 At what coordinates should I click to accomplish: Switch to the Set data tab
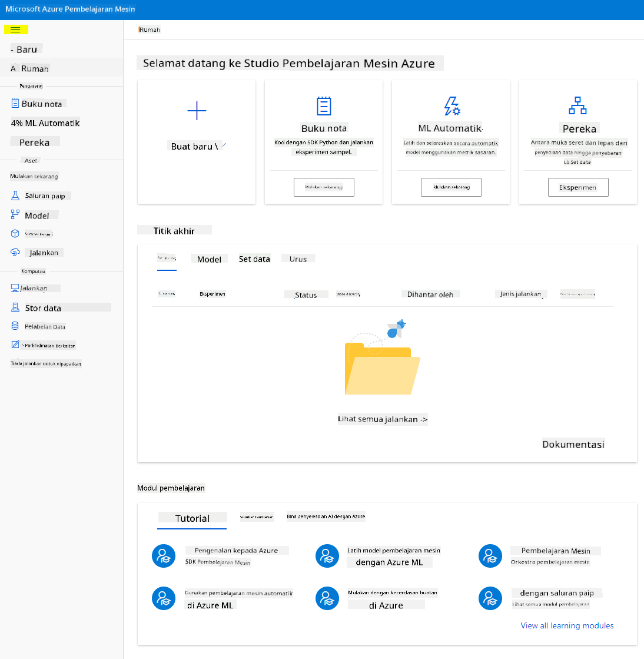(x=254, y=259)
